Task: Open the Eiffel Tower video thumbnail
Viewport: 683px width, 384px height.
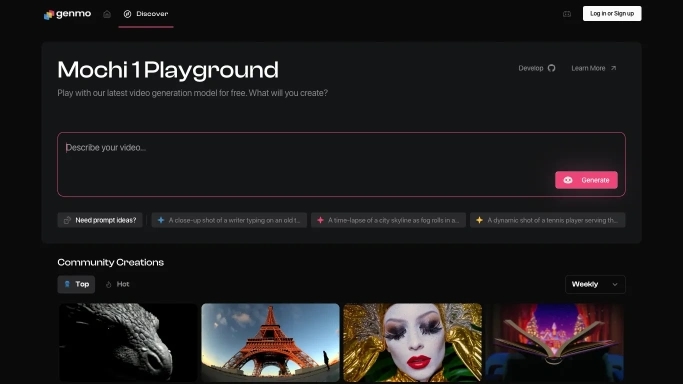Action: 270,343
